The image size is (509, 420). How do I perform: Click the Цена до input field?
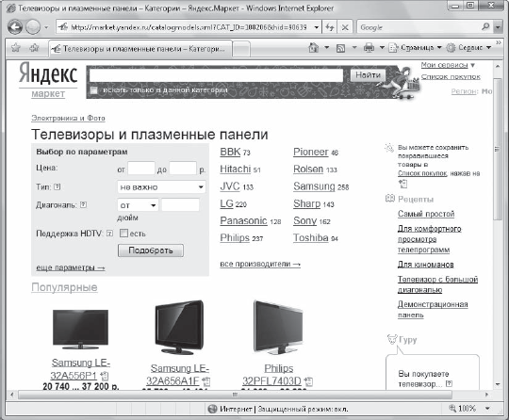pyautogui.click(x=183, y=169)
